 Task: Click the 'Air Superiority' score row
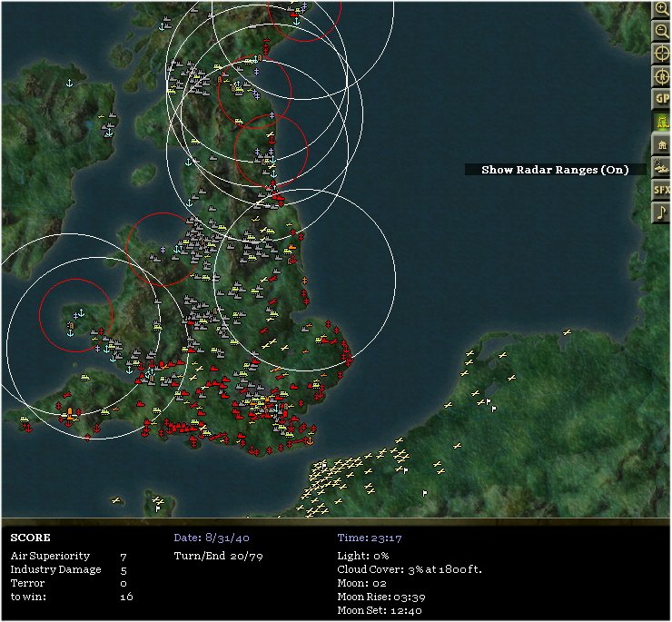69,556
